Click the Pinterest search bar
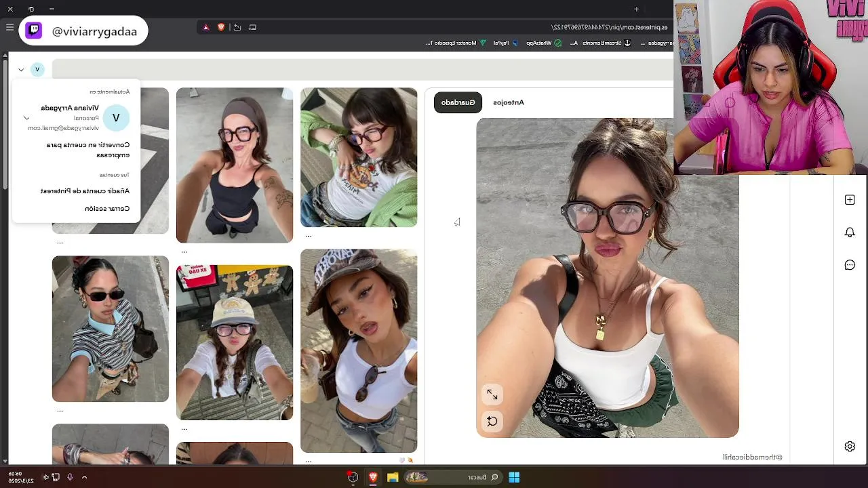This screenshot has width=868, height=488. 362,69
